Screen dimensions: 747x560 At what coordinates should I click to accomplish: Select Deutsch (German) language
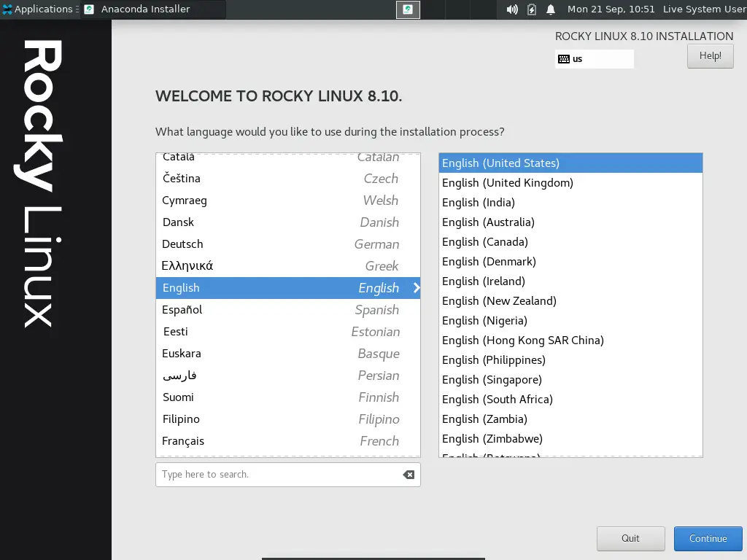[x=287, y=244]
